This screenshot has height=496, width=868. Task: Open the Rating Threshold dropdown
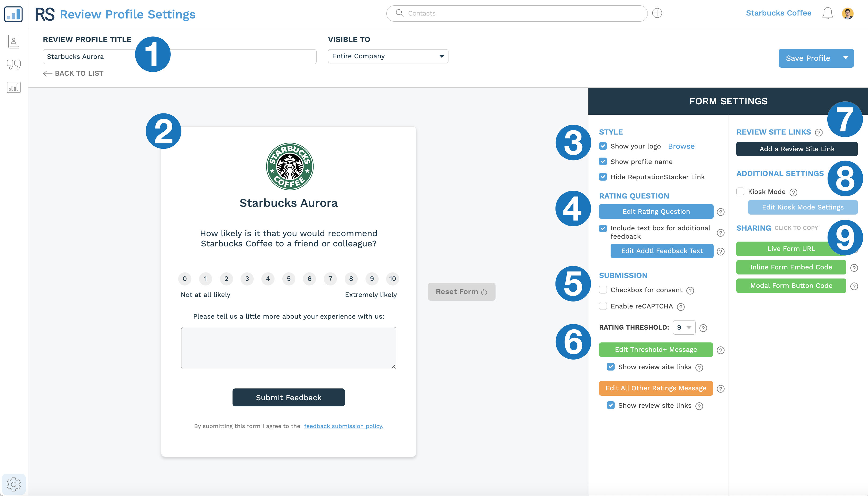click(x=684, y=327)
